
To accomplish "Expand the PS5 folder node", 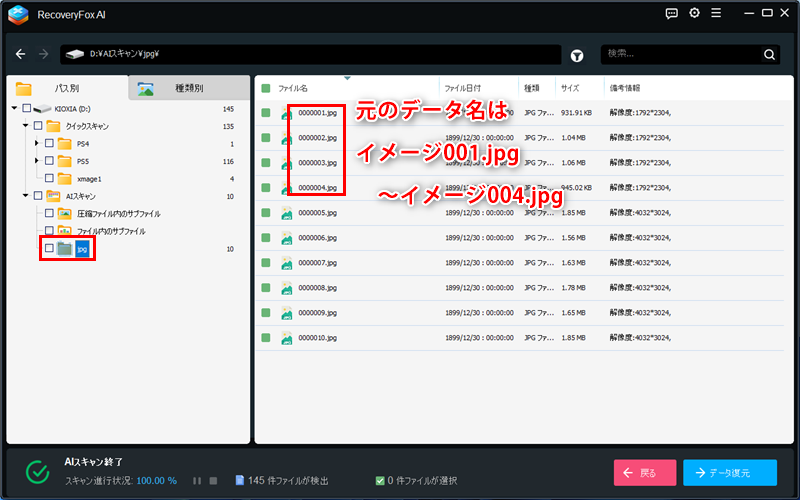I will (x=37, y=161).
